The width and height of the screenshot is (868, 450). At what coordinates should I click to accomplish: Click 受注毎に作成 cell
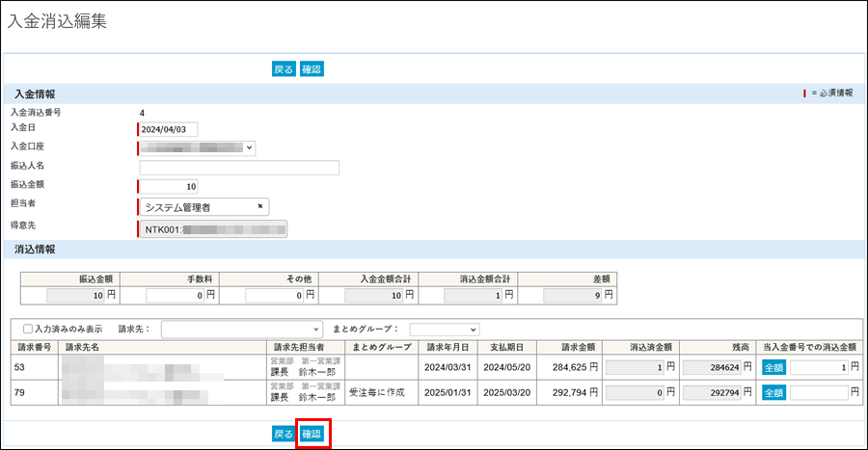click(382, 392)
